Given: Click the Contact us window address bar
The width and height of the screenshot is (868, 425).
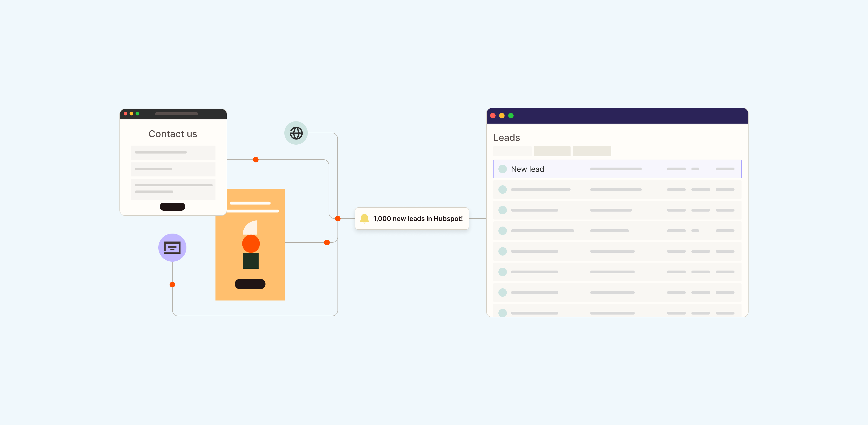Looking at the screenshot, I should [x=176, y=114].
